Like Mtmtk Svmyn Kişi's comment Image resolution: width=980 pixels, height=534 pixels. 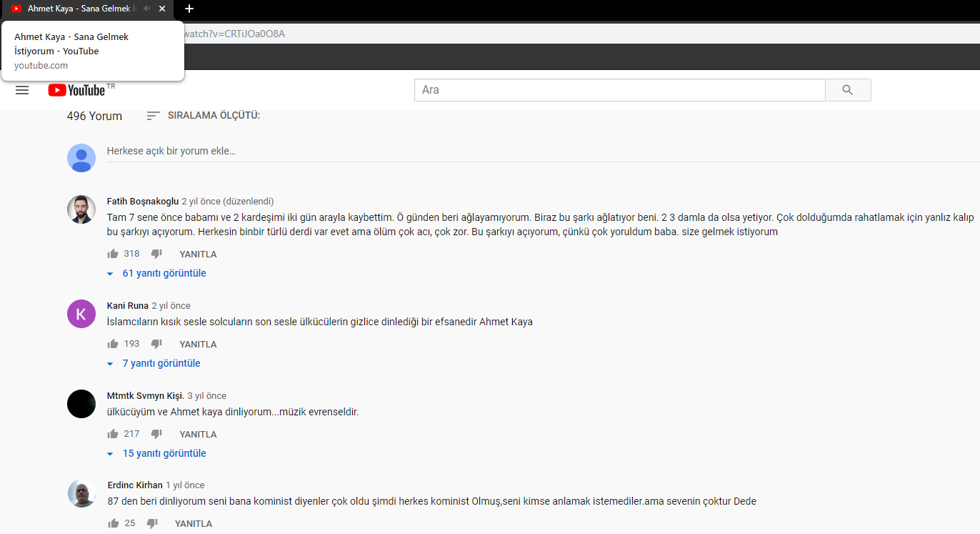click(x=113, y=434)
